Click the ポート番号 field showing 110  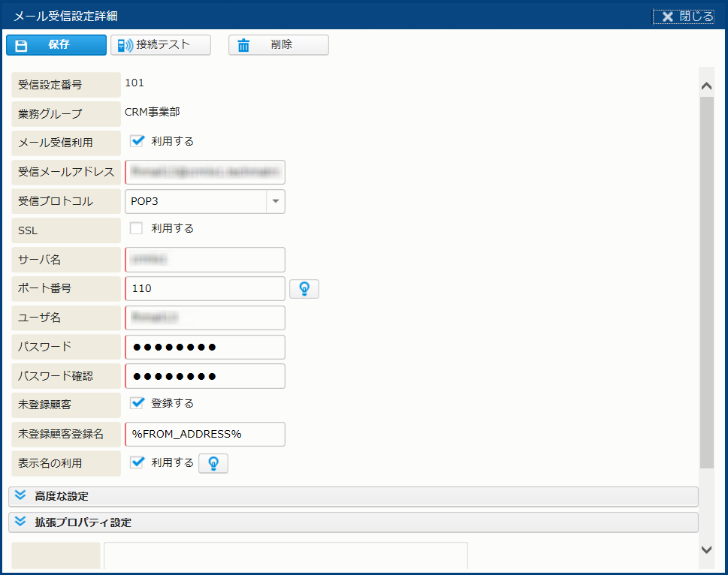coord(204,288)
